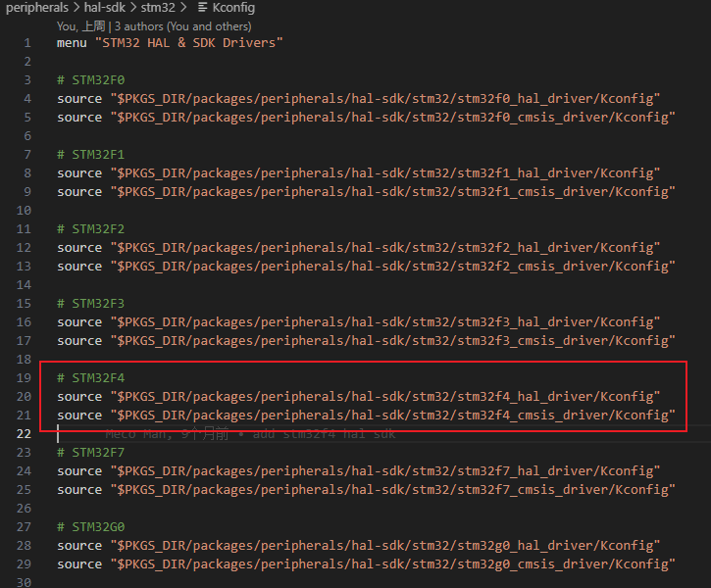Click line number 19 in the gutter
Image resolution: width=711 pixels, height=588 pixels.
click(24, 378)
